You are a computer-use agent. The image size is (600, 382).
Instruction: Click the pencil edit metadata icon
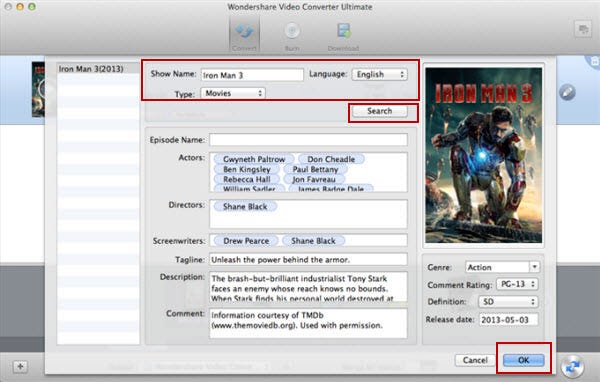567,92
